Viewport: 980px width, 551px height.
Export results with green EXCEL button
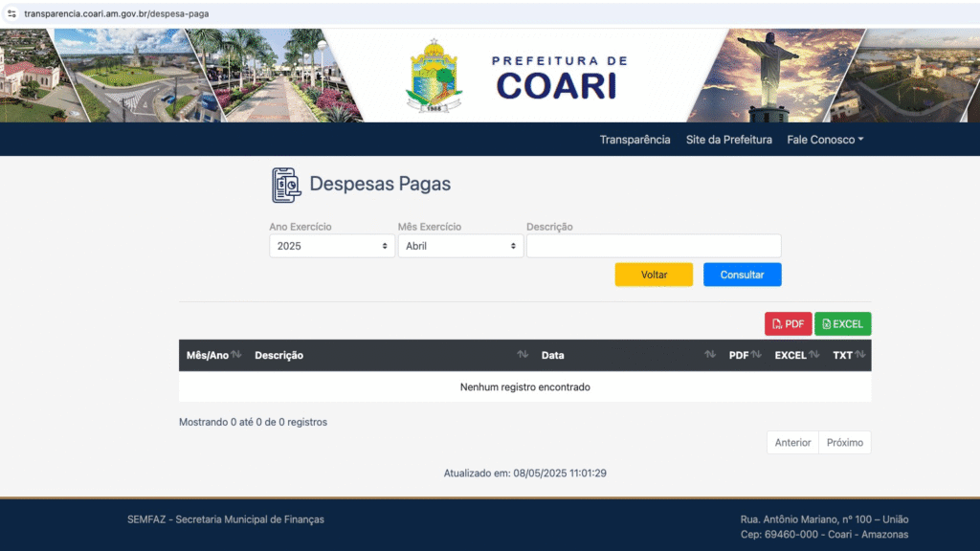point(842,323)
